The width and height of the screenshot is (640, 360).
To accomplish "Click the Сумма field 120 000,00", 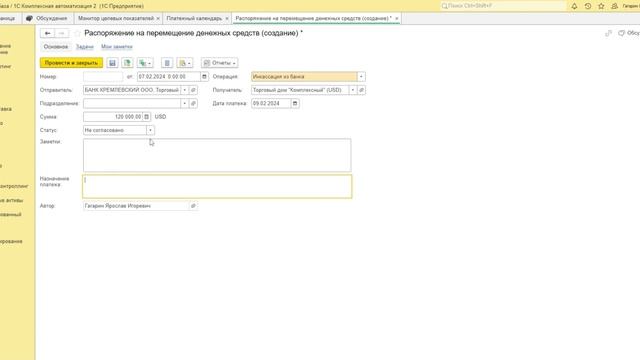I will pos(113,117).
